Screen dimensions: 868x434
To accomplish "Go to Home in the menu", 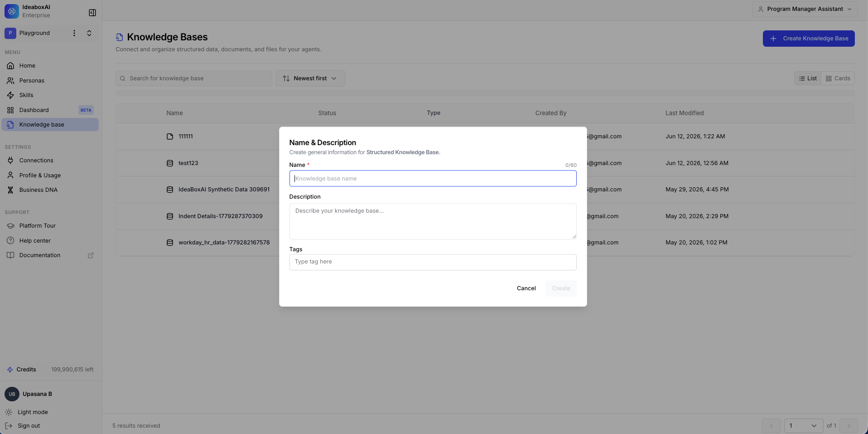I will (50, 66).
